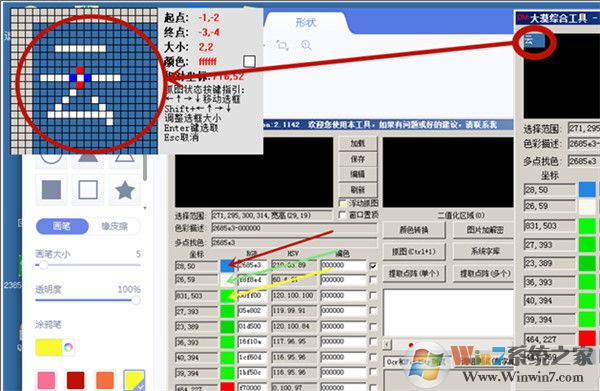Click the 色彩描述 field showing 2685e3-000000
The height and width of the screenshot is (391, 600).
[294, 228]
